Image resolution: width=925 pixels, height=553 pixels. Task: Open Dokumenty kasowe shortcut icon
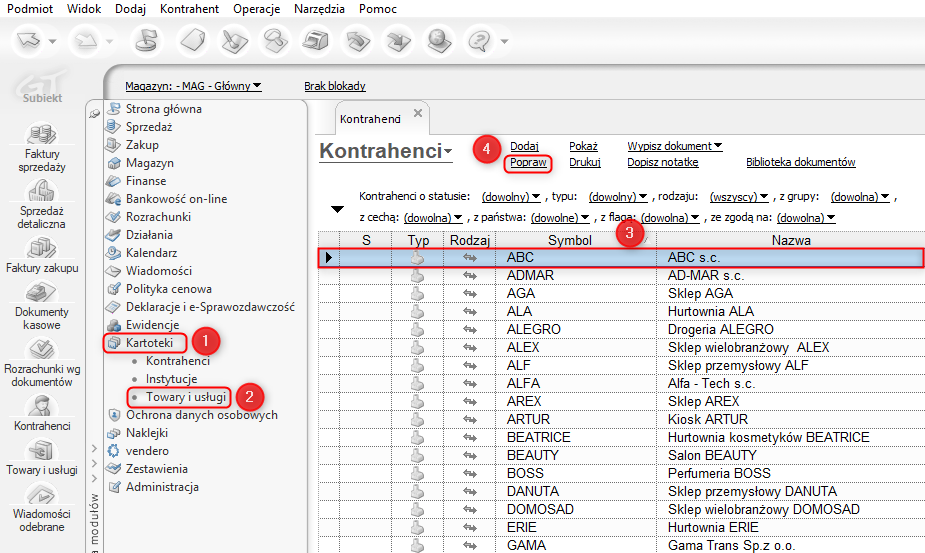[41, 293]
